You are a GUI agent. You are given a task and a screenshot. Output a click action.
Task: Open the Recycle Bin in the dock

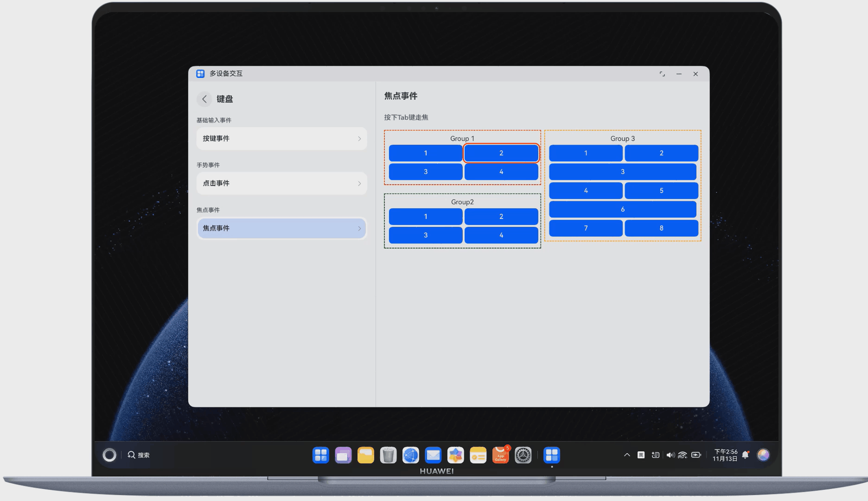click(x=388, y=455)
